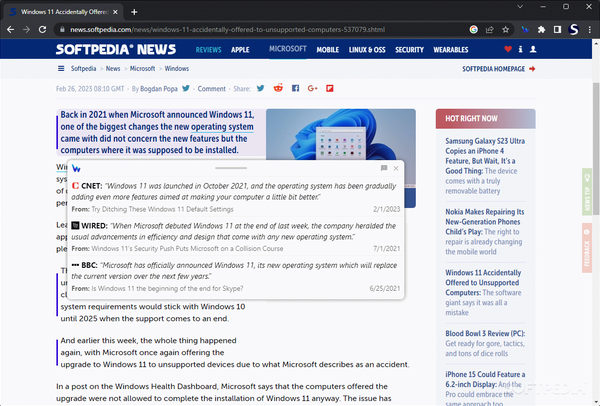Viewport: 600px width, 406px height.
Task: Go to the Softpedia Homepage link
Action: (499, 69)
